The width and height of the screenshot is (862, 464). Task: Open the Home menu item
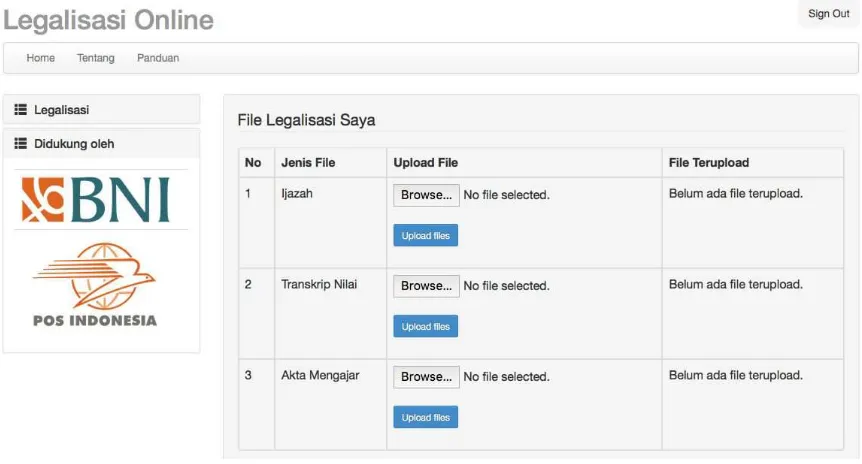coord(41,58)
